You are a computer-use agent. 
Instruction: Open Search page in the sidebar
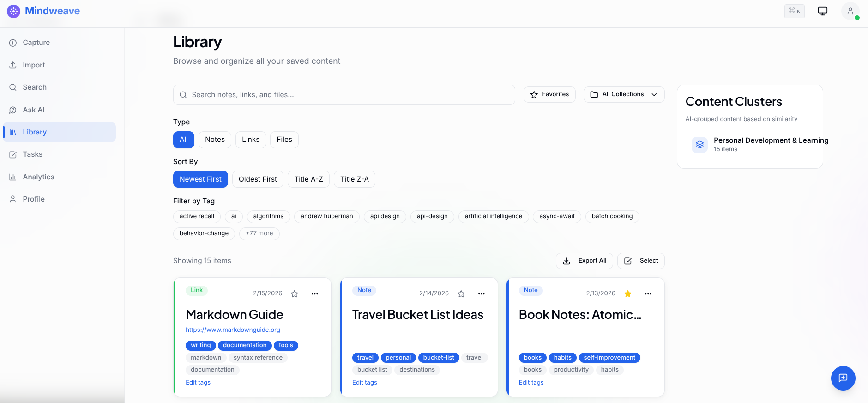pos(59,87)
